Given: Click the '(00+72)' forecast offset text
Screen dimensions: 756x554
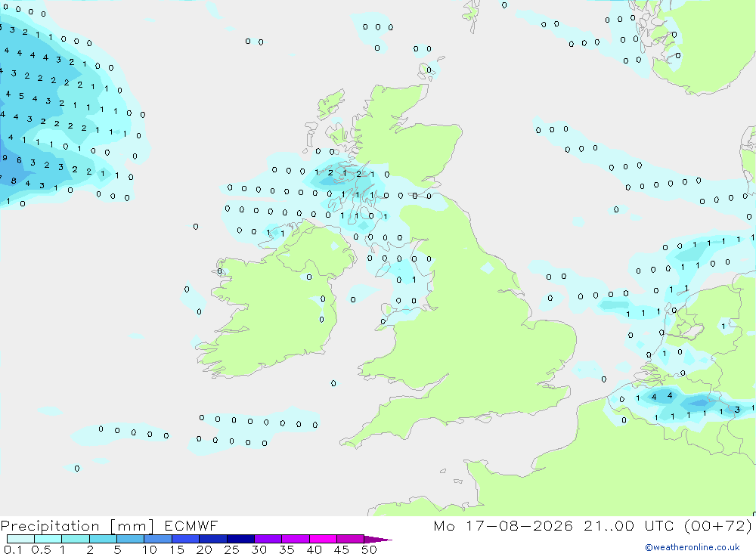Looking at the screenshot, I should pyautogui.click(x=718, y=526).
